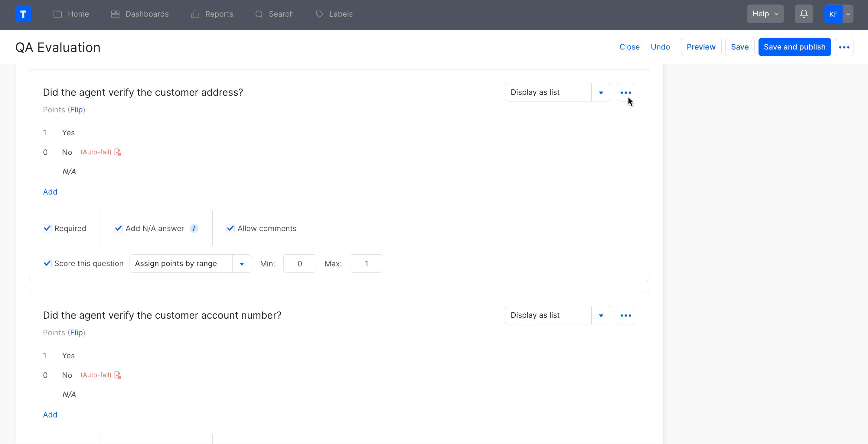Uncheck the Required checkbox
Viewport: 868px width, 444px height.
pos(47,229)
